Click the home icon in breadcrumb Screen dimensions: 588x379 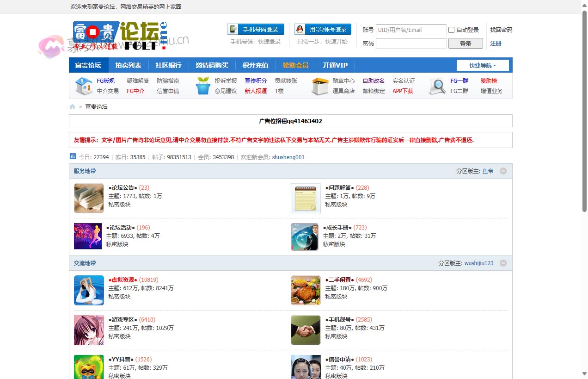pos(73,107)
